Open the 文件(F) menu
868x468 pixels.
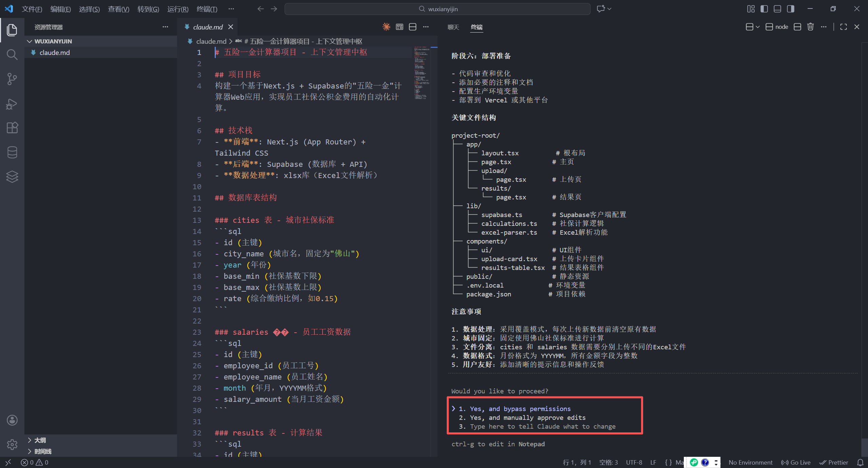coord(32,9)
